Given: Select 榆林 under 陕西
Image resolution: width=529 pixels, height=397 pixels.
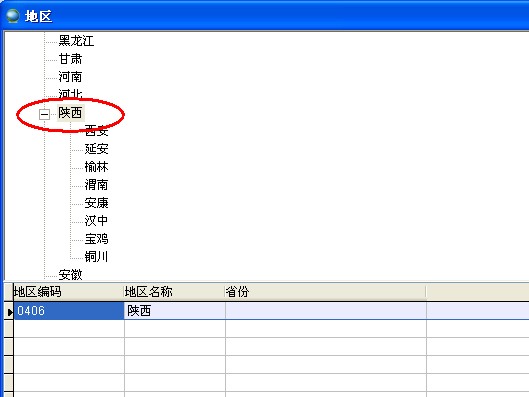Looking at the screenshot, I should tap(96, 167).
